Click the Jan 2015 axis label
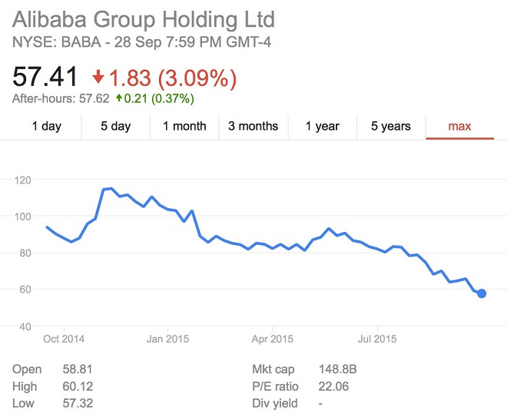 [x=167, y=338]
